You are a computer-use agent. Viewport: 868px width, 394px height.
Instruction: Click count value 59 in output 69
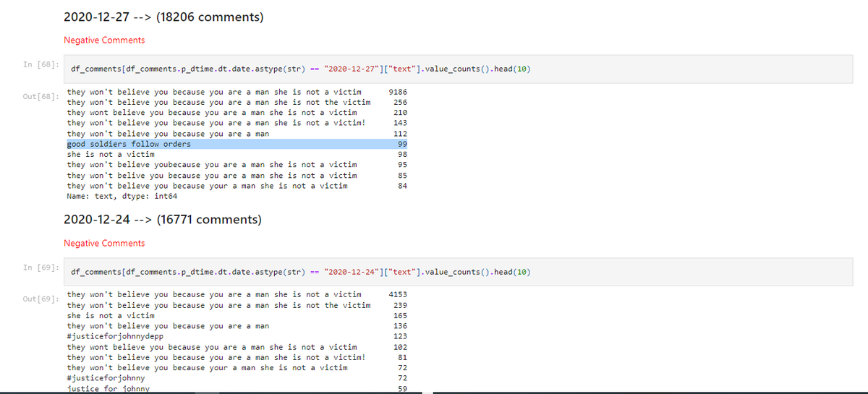(x=403, y=389)
